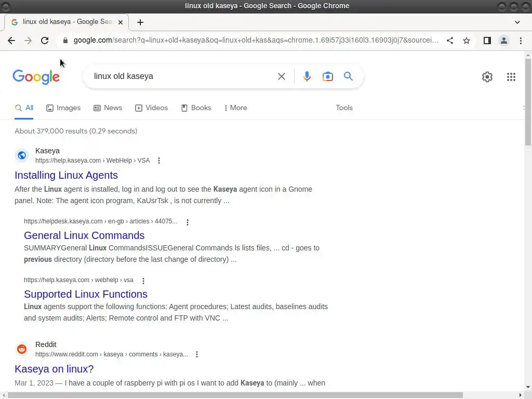532x399 pixels.
Task: Click the Reddit site name
Action: (46, 345)
